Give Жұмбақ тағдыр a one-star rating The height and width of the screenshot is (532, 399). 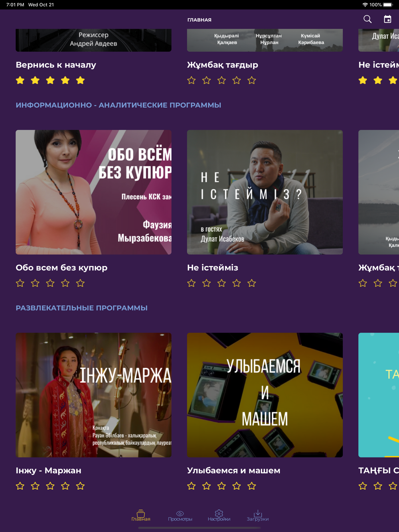pos(192,80)
